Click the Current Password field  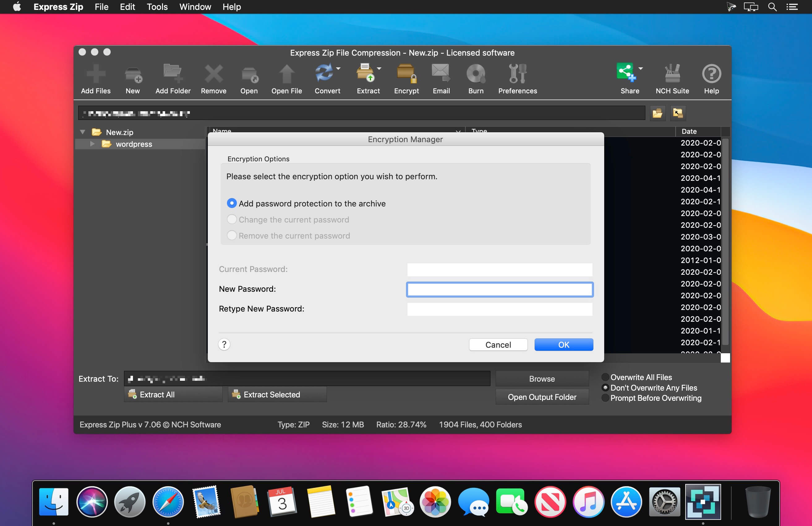tap(499, 269)
